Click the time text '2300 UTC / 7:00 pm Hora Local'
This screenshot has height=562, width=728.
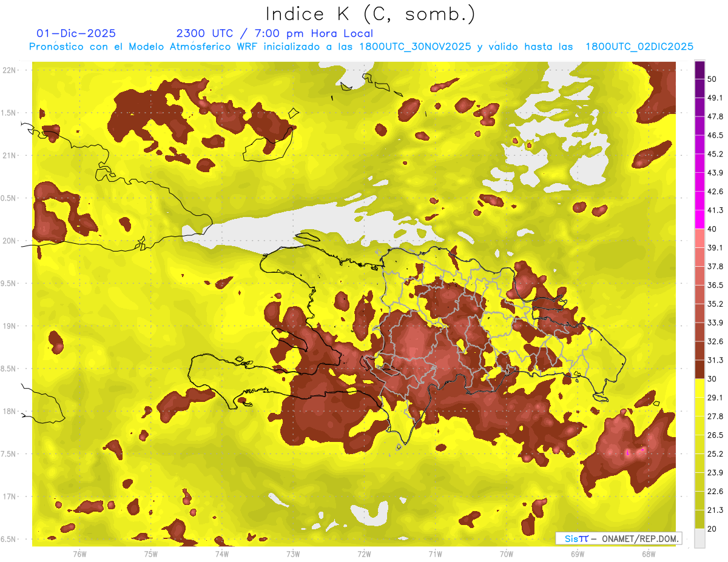point(274,33)
